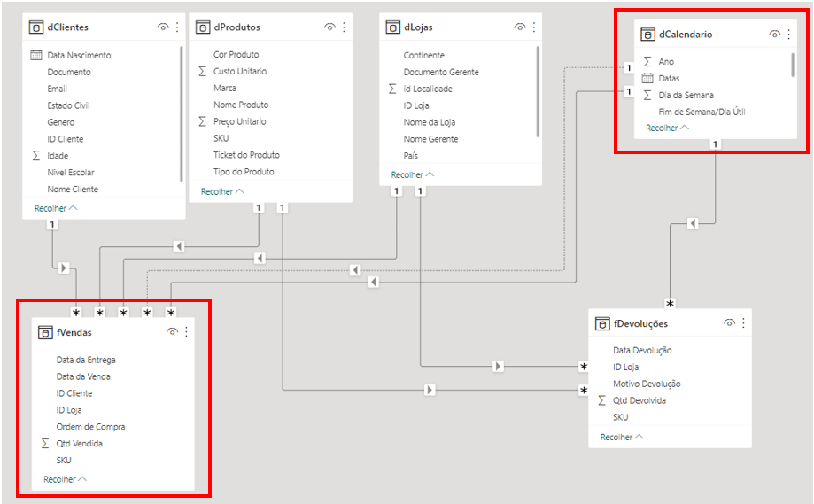Click sigma icon beside Custo Unitario

(x=203, y=71)
